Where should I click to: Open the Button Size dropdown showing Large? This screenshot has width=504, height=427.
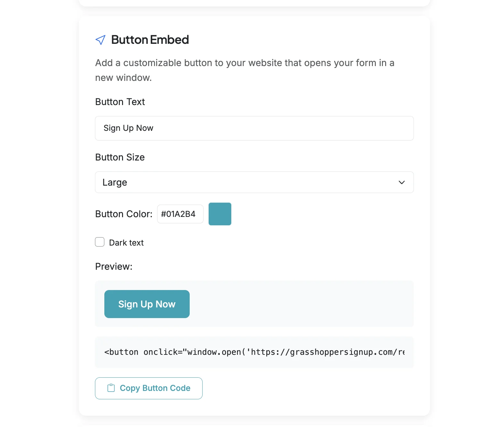254,182
